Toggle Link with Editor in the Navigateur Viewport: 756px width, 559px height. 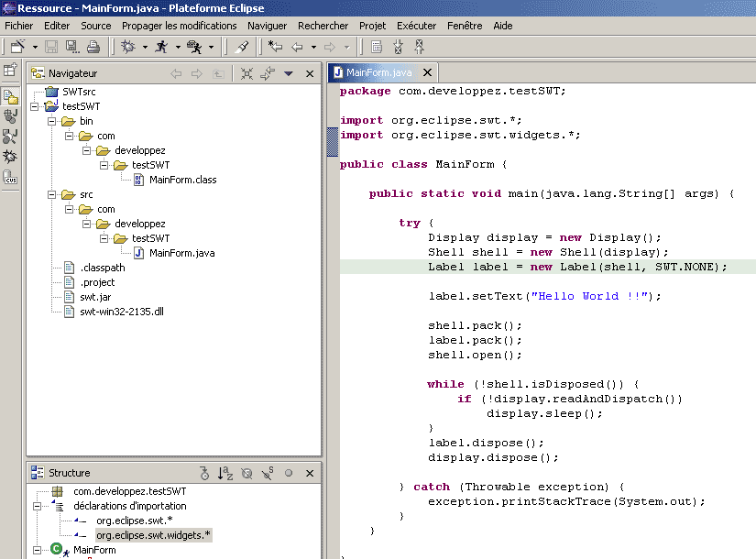click(x=268, y=73)
